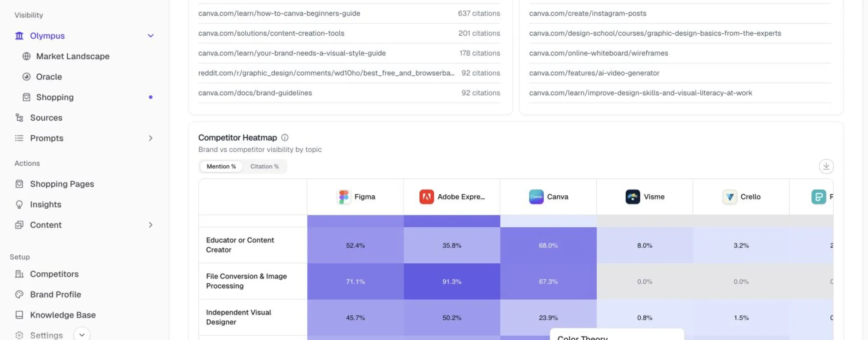Image resolution: width=868 pixels, height=340 pixels.
Task: Click the Figma logo in heatmap header
Action: (x=344, y=196)
